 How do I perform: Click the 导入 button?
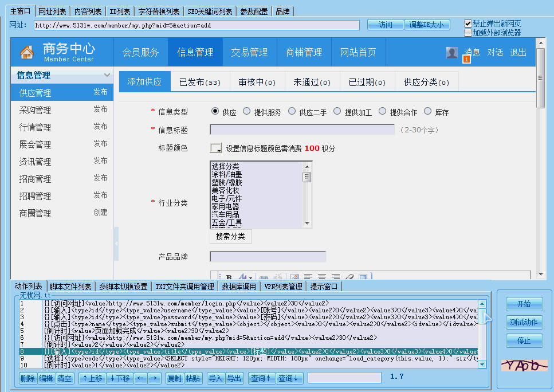coord(215,378)
